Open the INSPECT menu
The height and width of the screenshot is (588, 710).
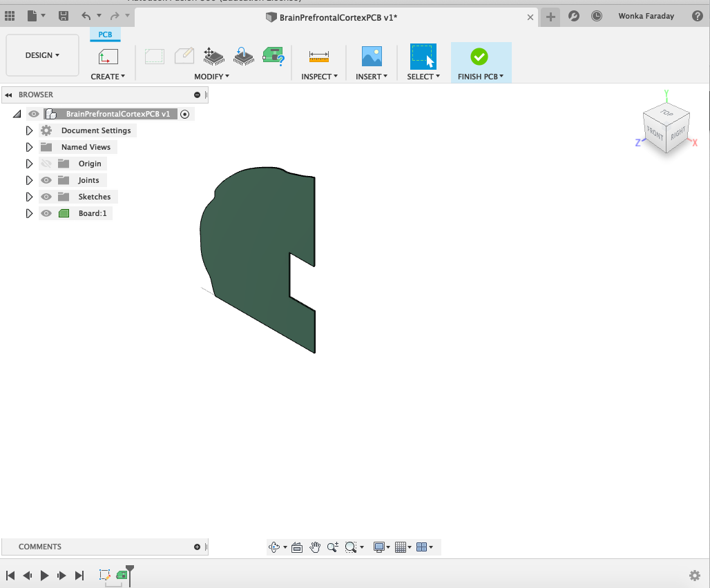click(x=319, y=77)
